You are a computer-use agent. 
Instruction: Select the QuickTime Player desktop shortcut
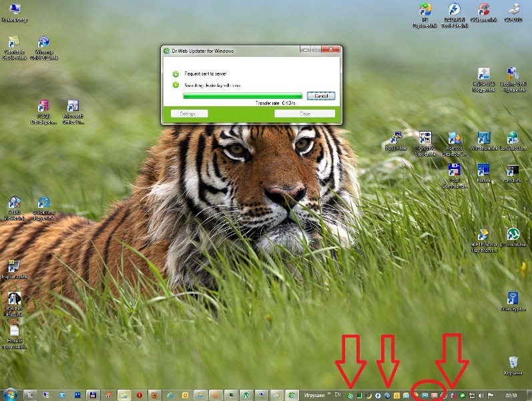tap(43, 203)
